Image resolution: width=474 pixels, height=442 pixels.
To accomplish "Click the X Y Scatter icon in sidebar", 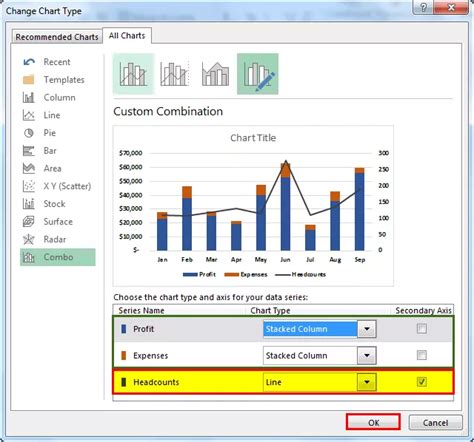I will pos(29,186).
